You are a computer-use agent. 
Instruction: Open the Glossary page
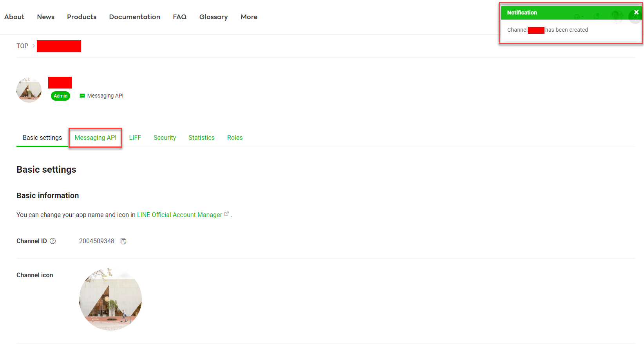pyautogui.click(x=213, y=17)
